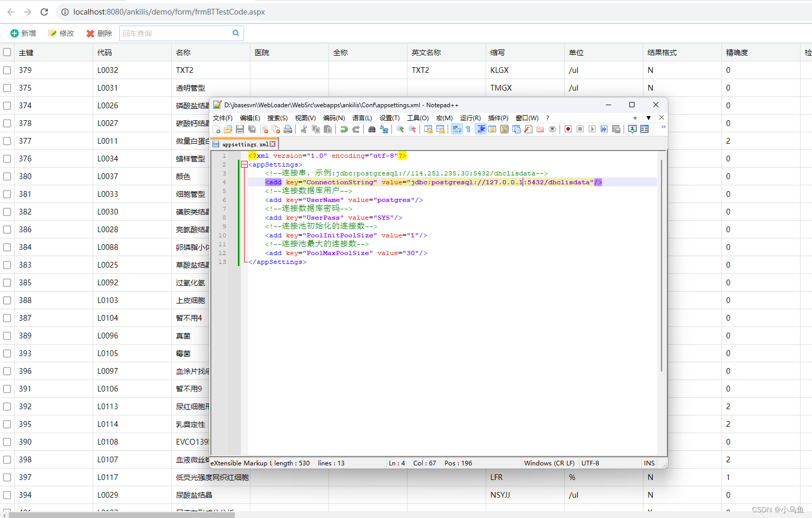The width and height of the screenshot is (812, 518).
Task: Expand the Notepad++ toolbar overflow chevron
Action: tap(663, 127)
